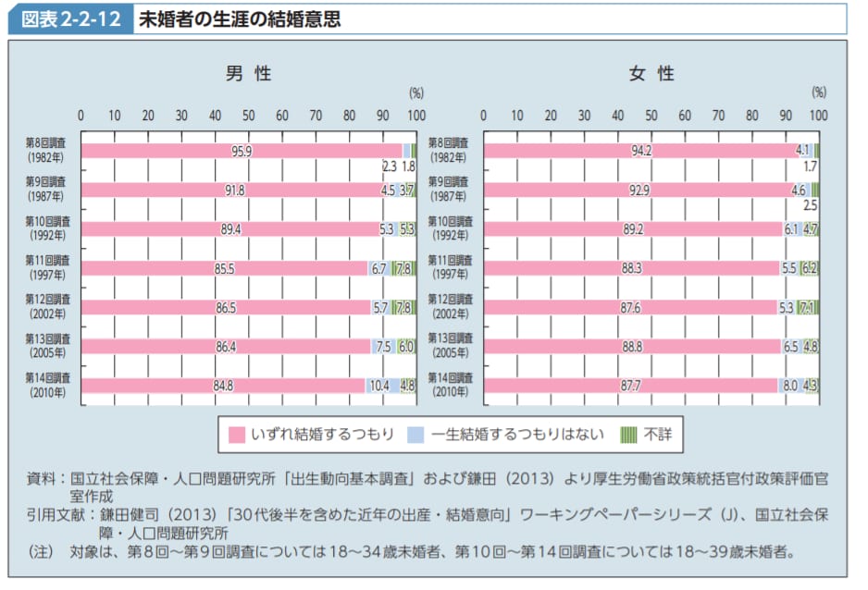Click the 94.2 value in the female chart
This screenshot has width=868, height=590.
641,151
